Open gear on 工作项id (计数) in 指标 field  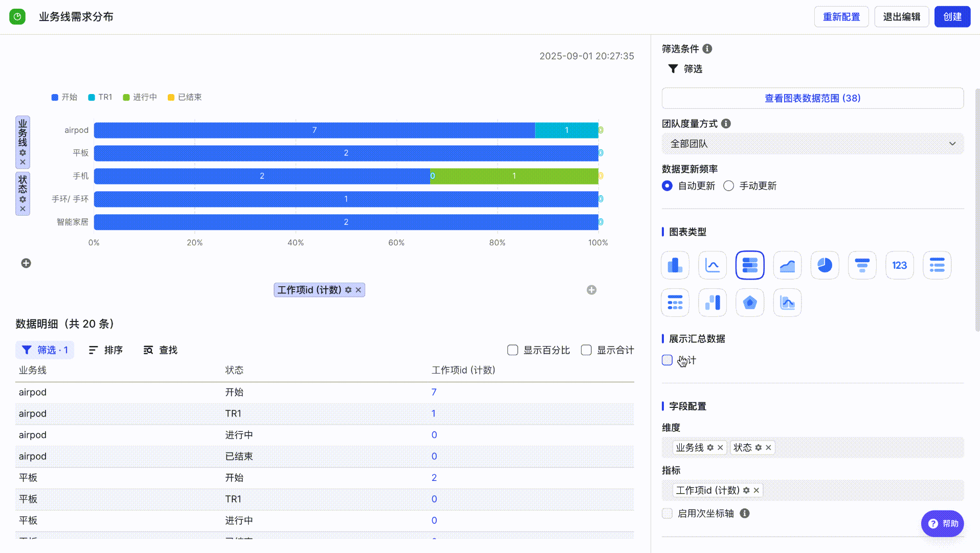point(746,491)
